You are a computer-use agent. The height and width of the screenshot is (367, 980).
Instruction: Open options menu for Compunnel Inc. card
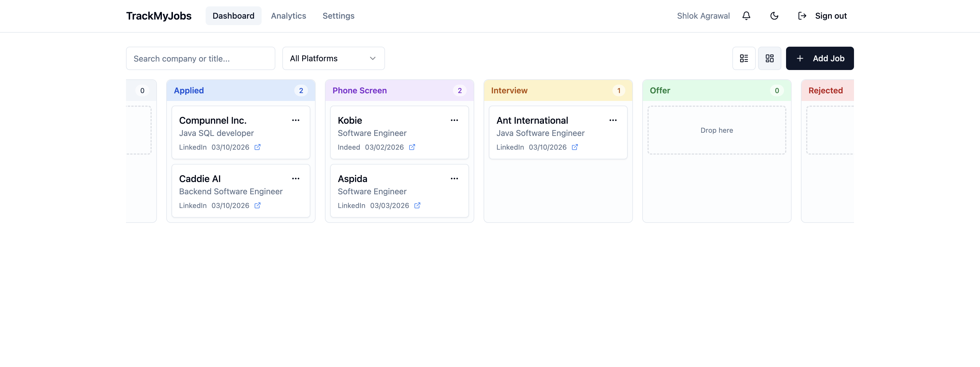coord(295,120)
